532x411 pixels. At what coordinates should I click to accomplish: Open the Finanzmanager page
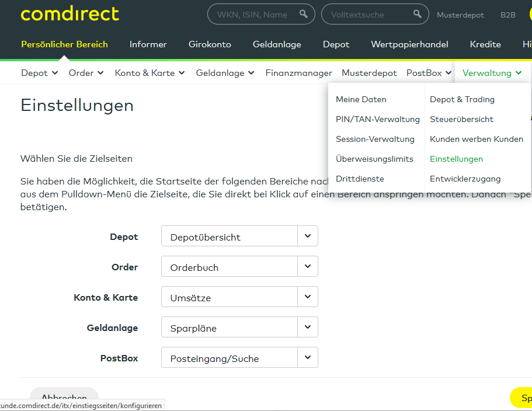point(298,72)
